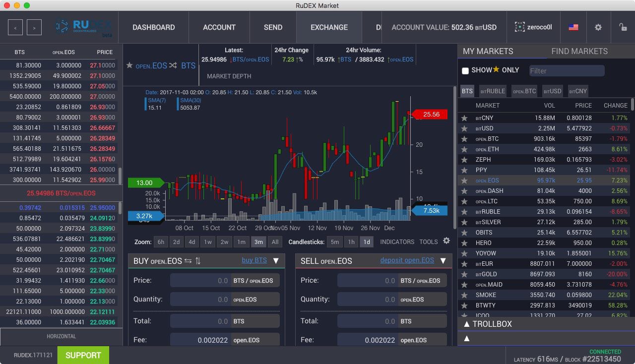The width and height of the screenshot is (635, 364).
Task: Open the DASHBOARD menu item
Action: click(154, 27)
